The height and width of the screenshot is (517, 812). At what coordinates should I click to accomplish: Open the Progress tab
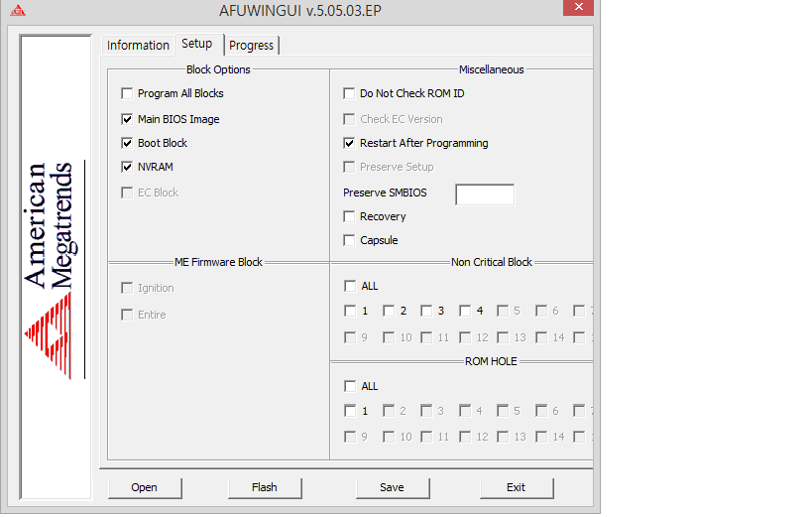pyautogui.click(x=252, y=45)
